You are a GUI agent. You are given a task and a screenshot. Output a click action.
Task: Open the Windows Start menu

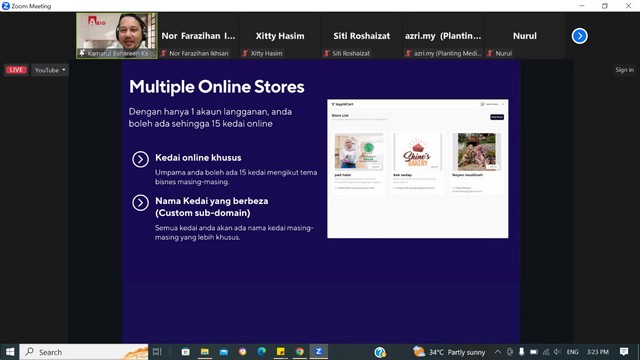click(x=10, y=352)
